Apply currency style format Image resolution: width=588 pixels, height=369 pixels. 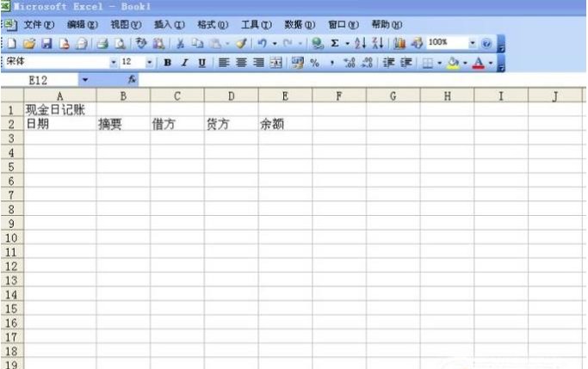point(297,63)
